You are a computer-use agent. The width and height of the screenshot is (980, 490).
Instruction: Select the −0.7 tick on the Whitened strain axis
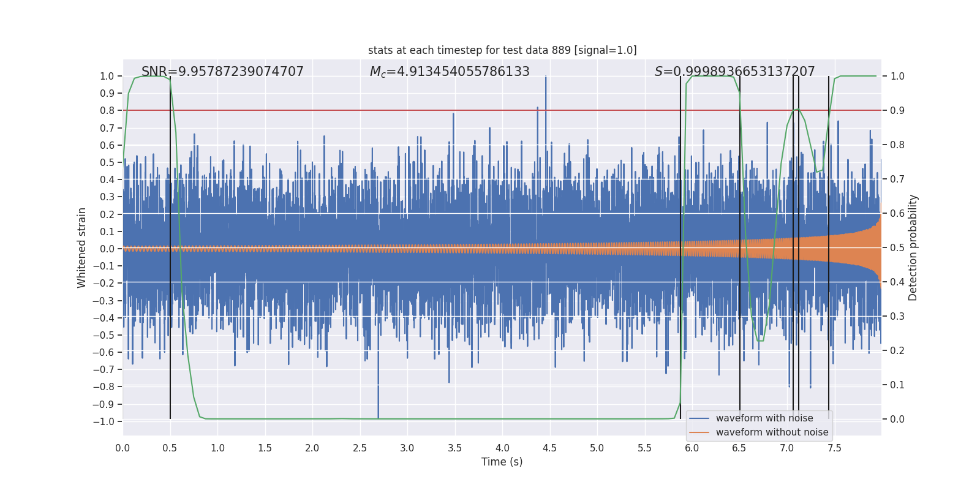tap(104, 369)
